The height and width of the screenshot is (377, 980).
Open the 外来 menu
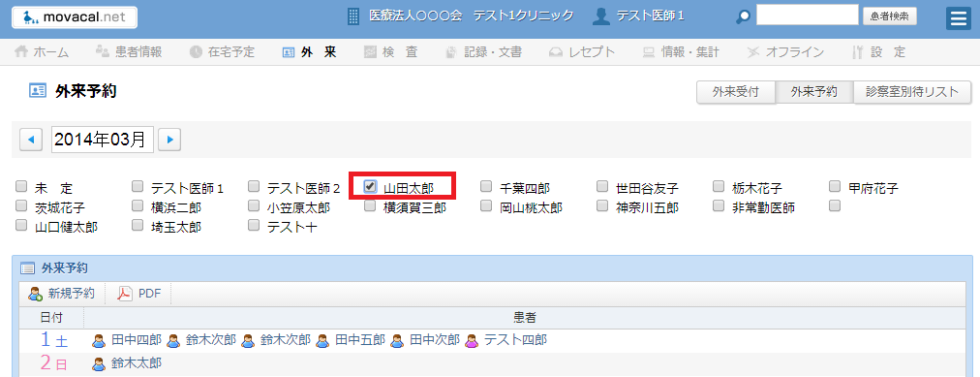click(x=309, y=52)
